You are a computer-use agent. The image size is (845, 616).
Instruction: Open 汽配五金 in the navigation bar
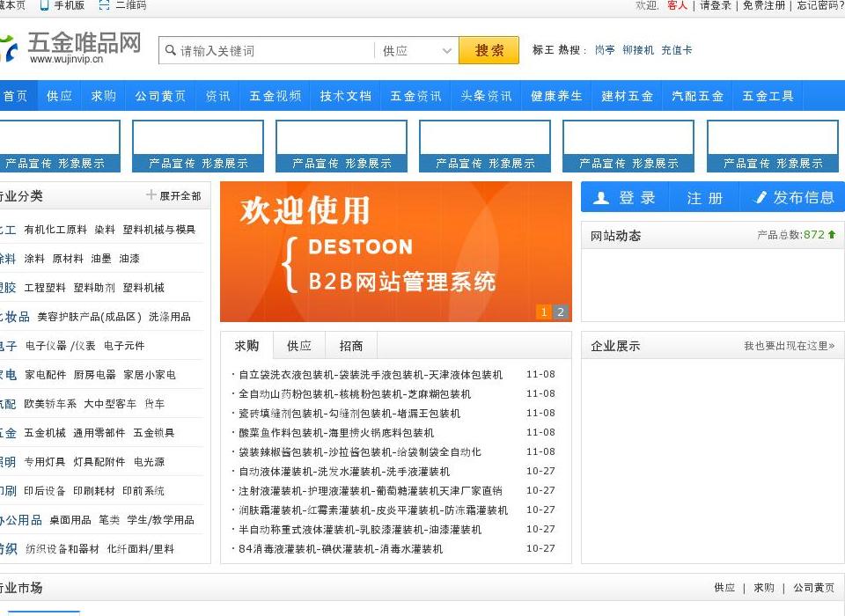(697, 96)
